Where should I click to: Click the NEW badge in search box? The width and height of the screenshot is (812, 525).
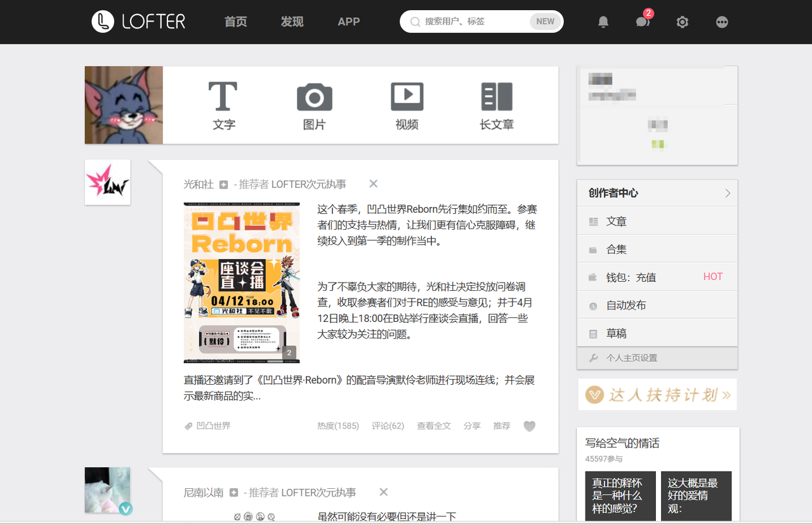pos(545,22)
